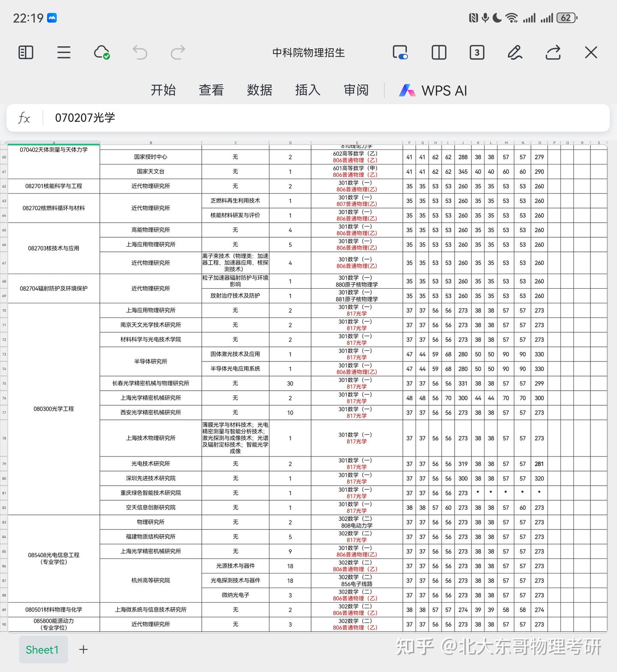Open the hamburger list menu icon
This screenshot has height=672, width=617.
click(64, 52)
